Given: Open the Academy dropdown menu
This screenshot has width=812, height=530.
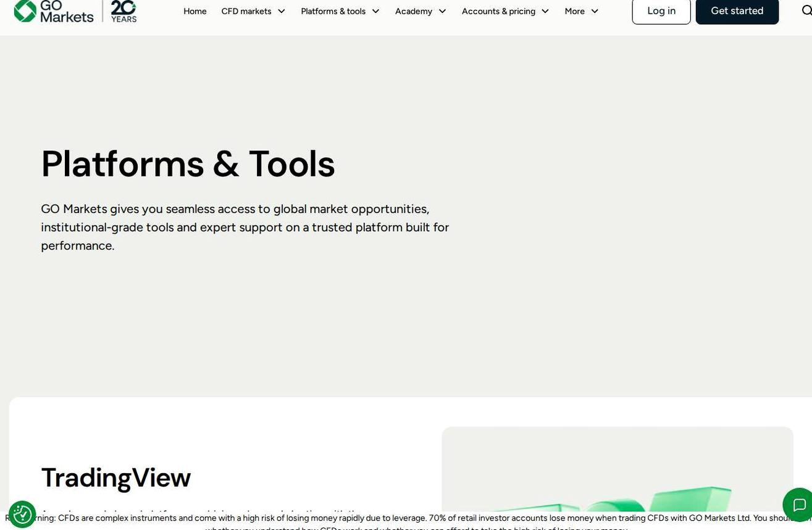Looking at the screenshot, I should [421, 11].
